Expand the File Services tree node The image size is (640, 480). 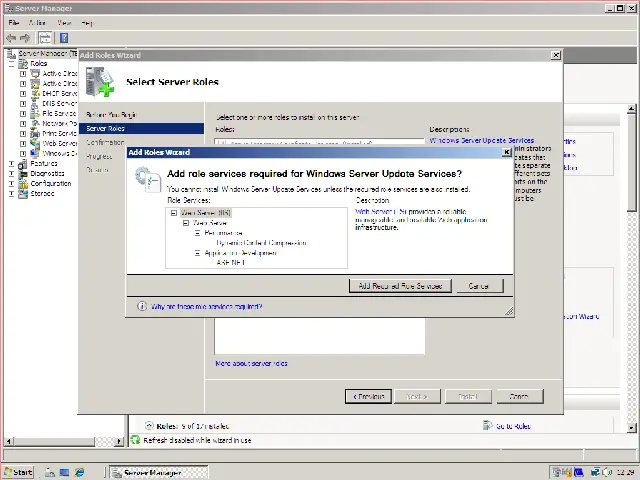[x=23, y=113]
